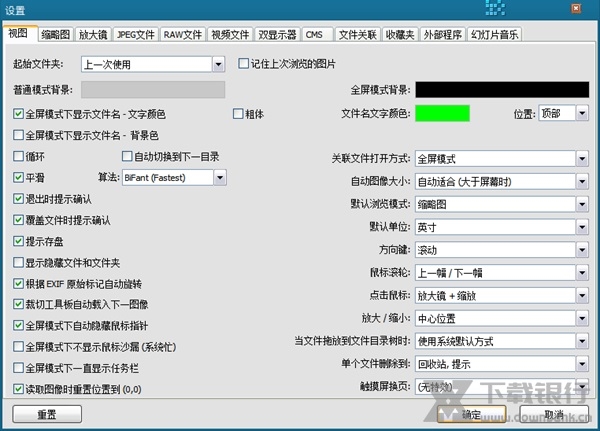Toggle the 粗体 checkbox
This screenshot has height=431, width=600.
click(x=238, y=114)
